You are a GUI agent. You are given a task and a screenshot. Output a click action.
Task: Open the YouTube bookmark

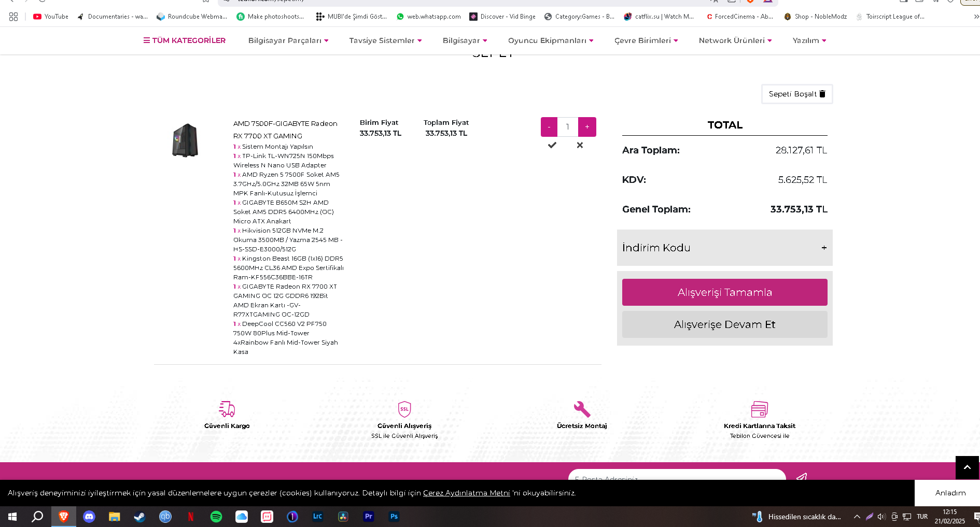(51, 17)
